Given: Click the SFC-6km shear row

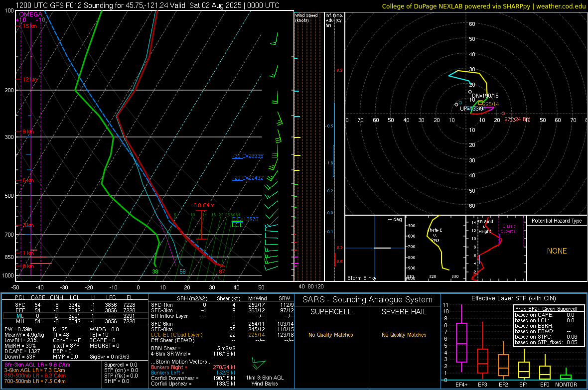Looking at the screenshot, I should point(222,324).
